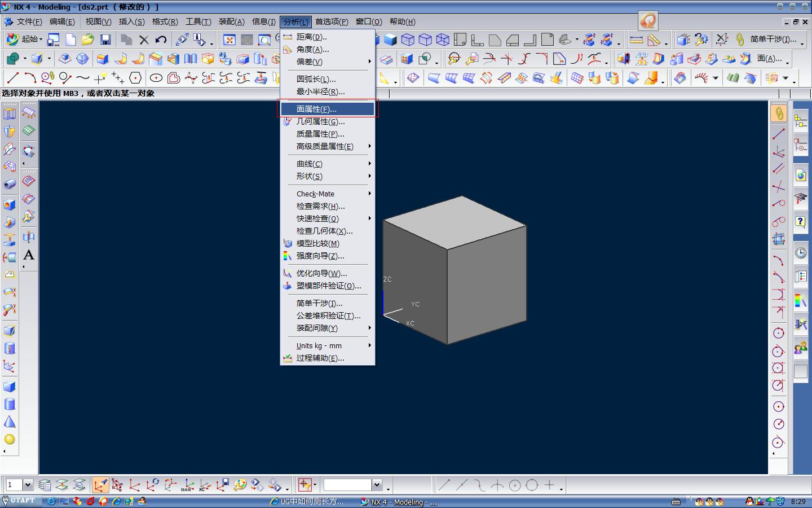This screenshot has height=508, width=812.
Task: Click the Fit view icon
Action: click(x=229, y=40)
